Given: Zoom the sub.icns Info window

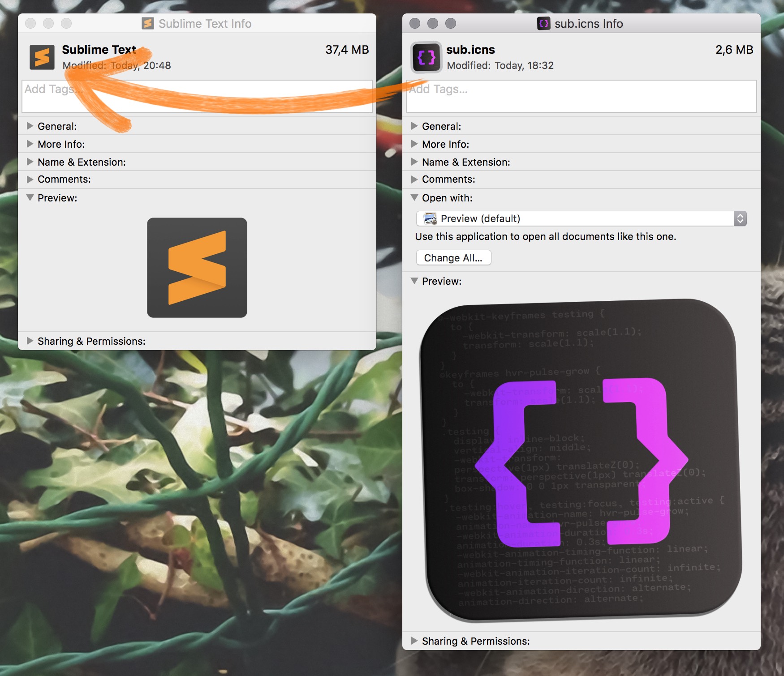Looking at the screenshot, I should [x=451, y=23].
